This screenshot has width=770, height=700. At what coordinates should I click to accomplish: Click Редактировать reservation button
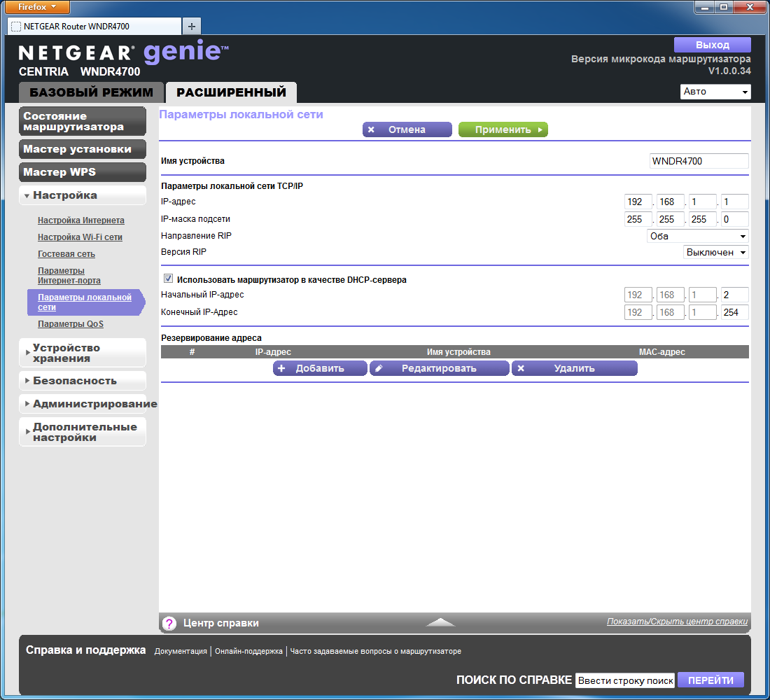pyautogui.click(x=439, y=368)
